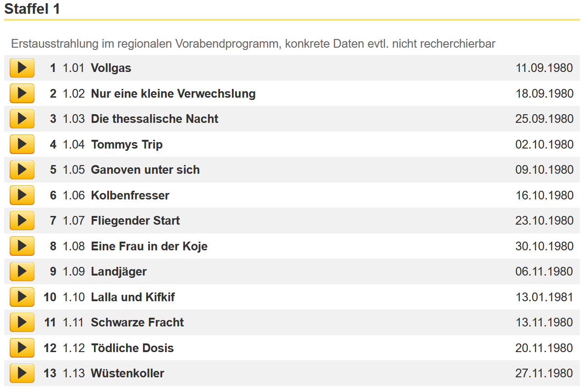Select the Lalla und Kifkif title
The image size is (583, 392).
coord(133,297)
